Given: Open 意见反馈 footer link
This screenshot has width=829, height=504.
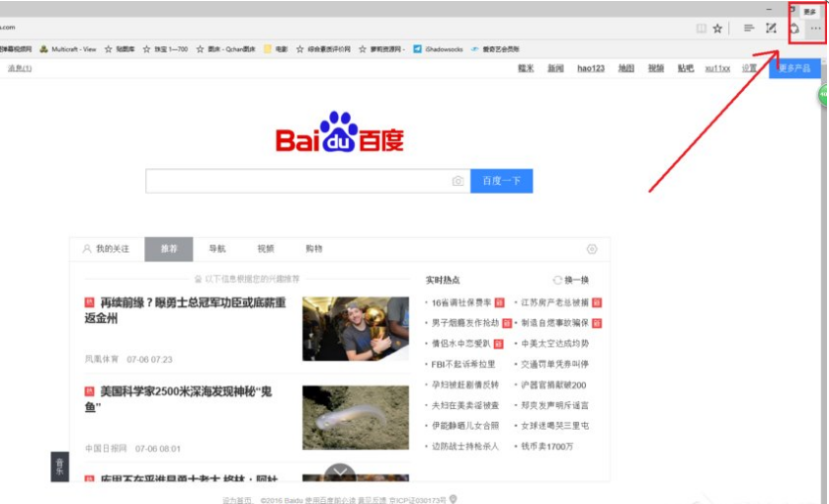Looking at the screenshot, I should coord(373,500).
